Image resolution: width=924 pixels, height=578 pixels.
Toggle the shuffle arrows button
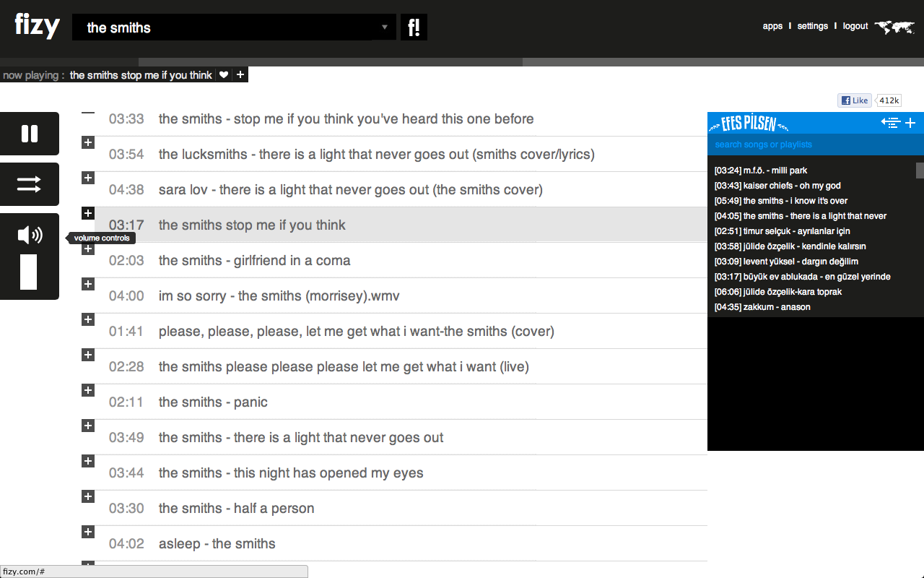30,185
